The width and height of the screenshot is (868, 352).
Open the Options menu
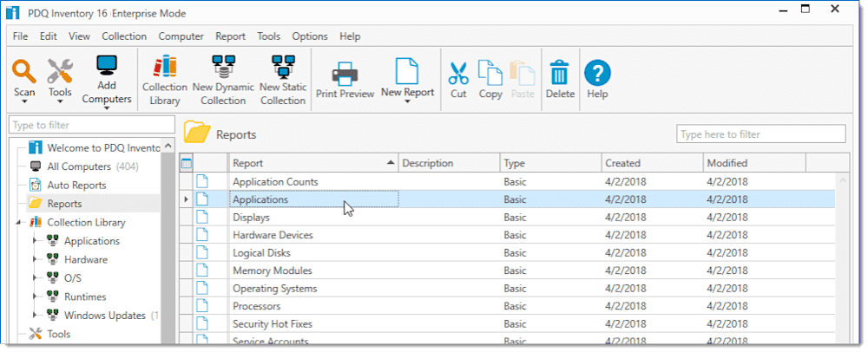(310, 36)
